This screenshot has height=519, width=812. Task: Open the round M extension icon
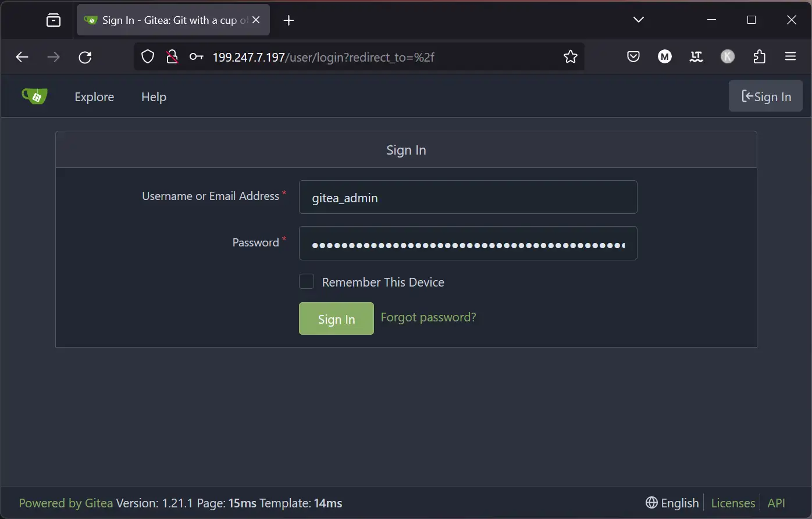pos(665,57)
